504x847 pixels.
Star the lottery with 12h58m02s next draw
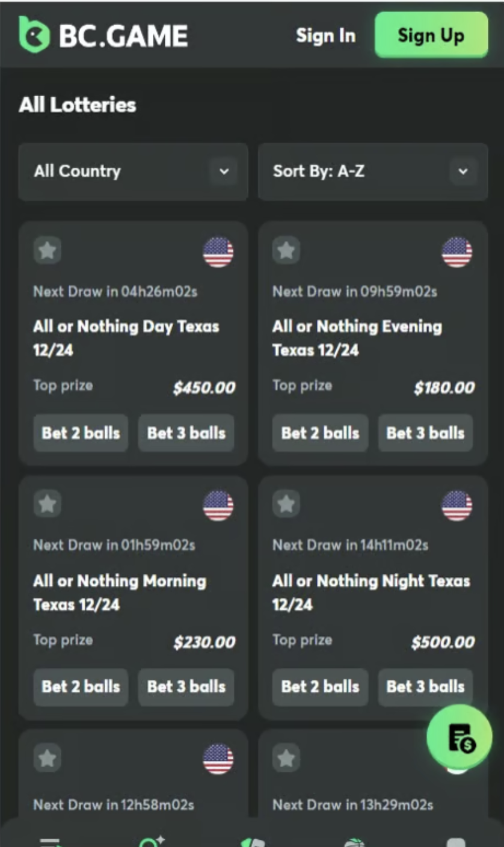tap(48, 758)
